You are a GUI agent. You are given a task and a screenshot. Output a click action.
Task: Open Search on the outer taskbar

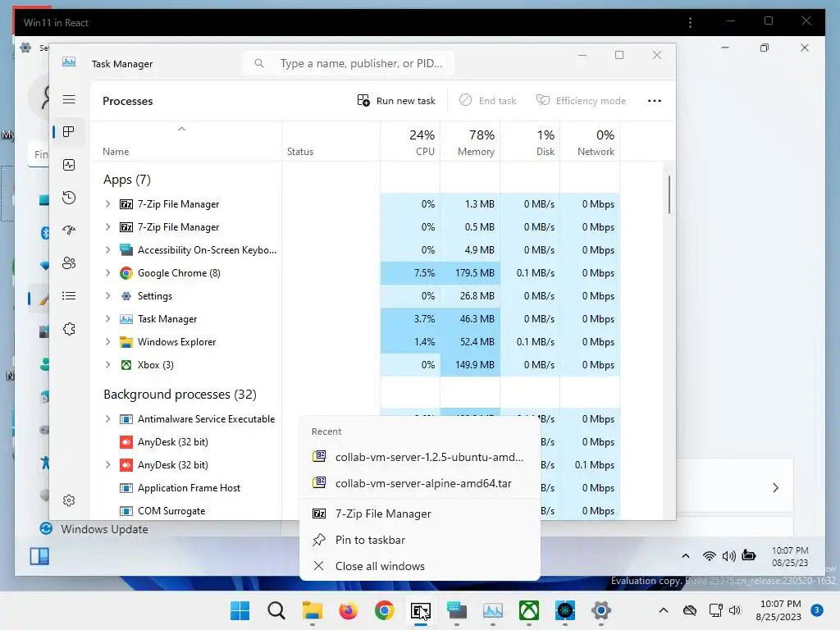276,610
